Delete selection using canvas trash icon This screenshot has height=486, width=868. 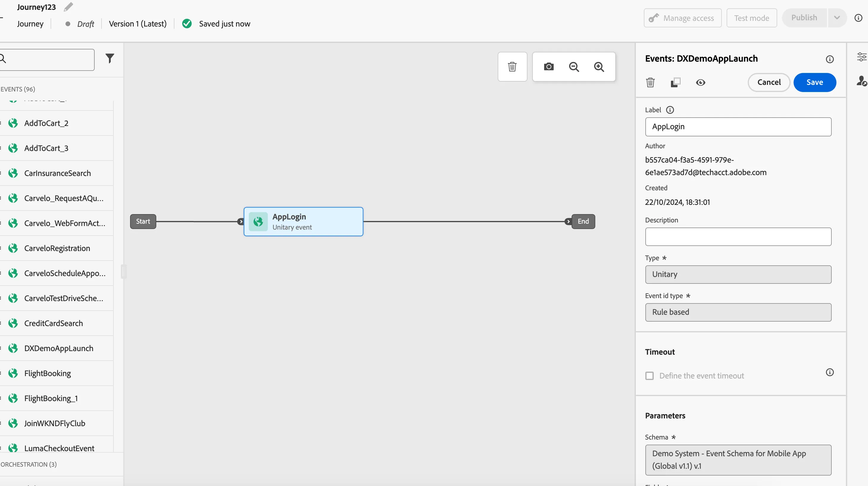(512, 66)
